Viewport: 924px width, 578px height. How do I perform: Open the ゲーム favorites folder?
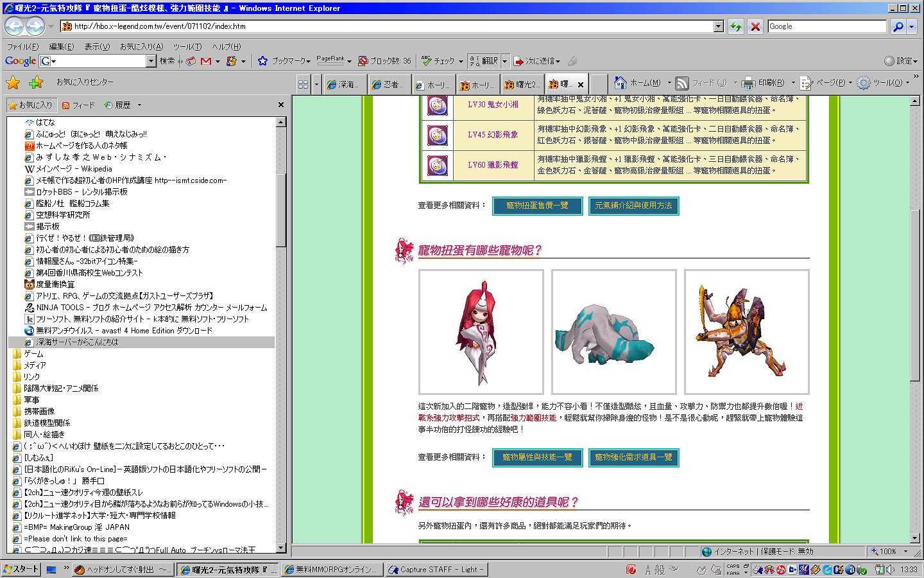(33, 354)
